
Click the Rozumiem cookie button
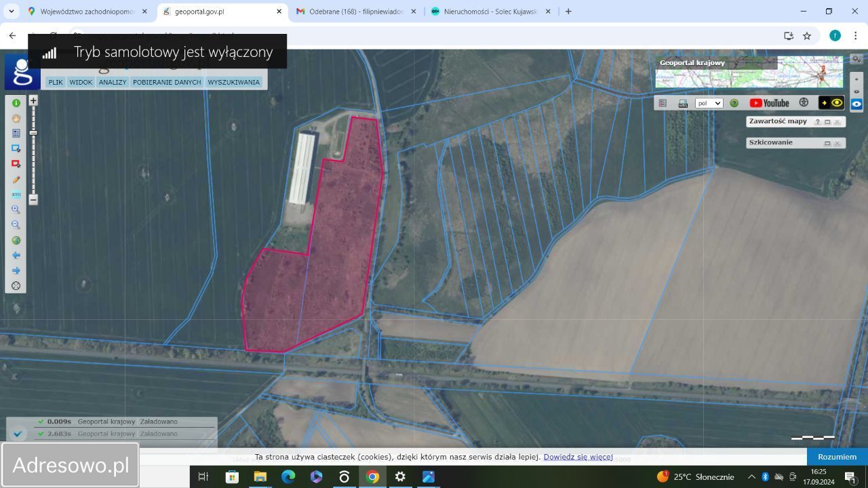point(837,457)
